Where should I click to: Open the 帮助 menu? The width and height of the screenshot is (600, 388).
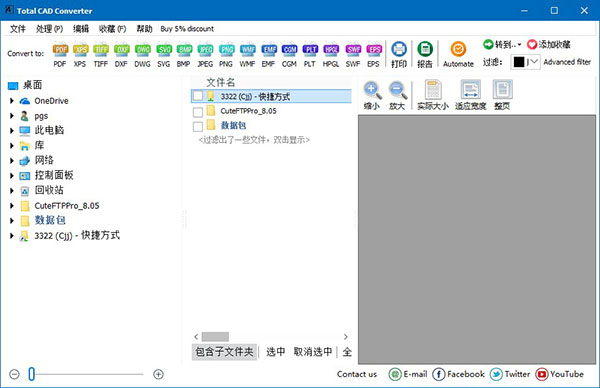144,29
